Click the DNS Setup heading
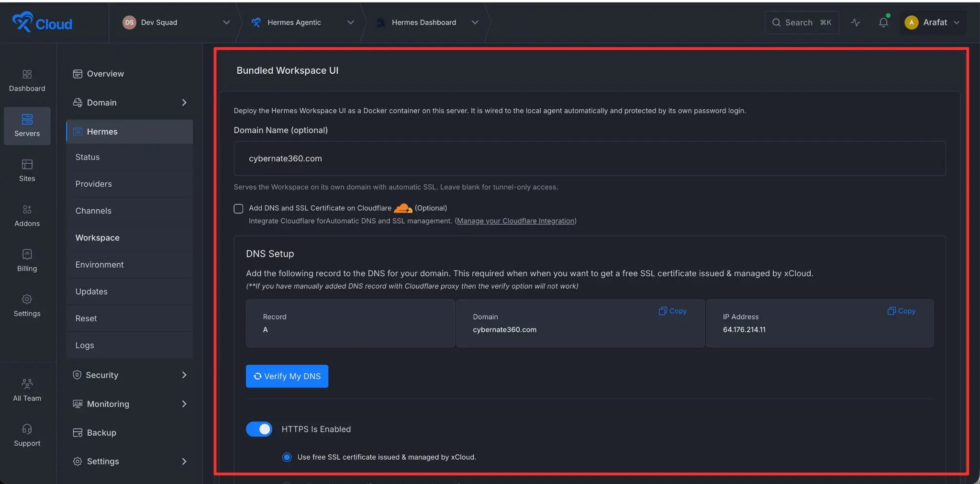 pos(270,254)
